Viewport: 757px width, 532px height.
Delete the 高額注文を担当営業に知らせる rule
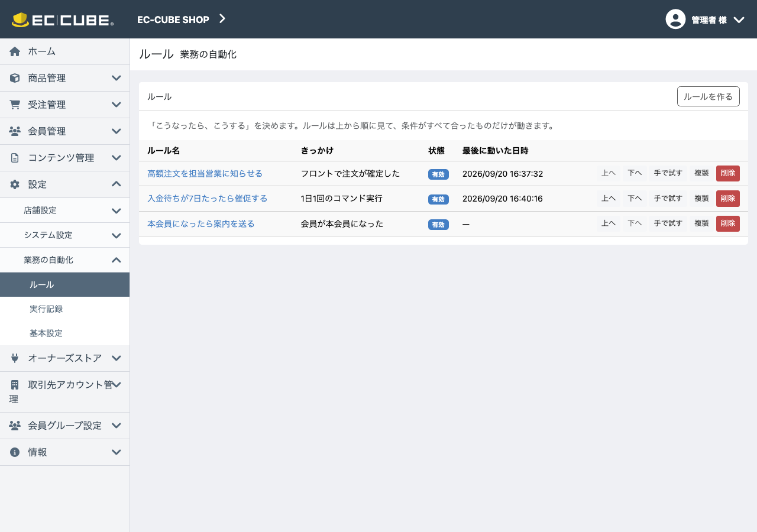pyautogui.click(x=727, y=173)
